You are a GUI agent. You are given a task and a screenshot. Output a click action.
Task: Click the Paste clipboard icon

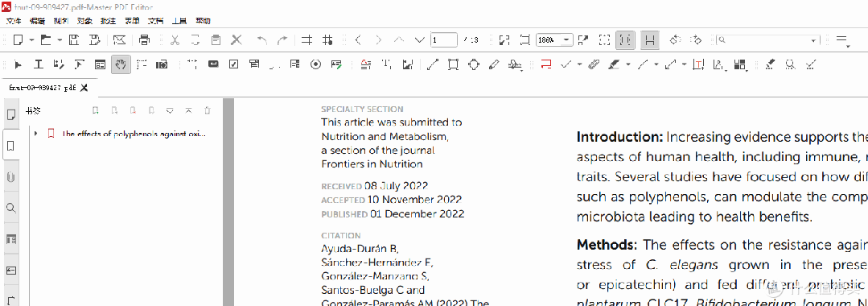click(216, 40)
